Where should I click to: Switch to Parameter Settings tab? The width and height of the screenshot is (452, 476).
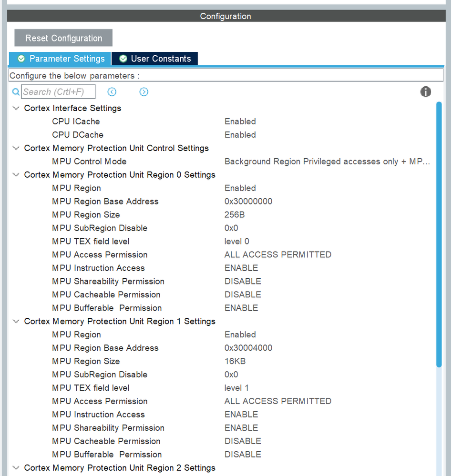[x=60, y=59]
